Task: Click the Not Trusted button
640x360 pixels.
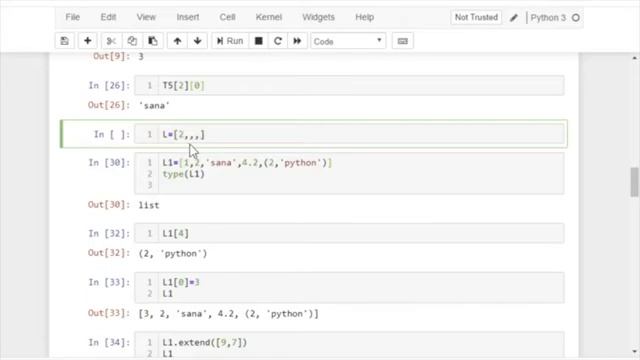Action: [476, 17]
